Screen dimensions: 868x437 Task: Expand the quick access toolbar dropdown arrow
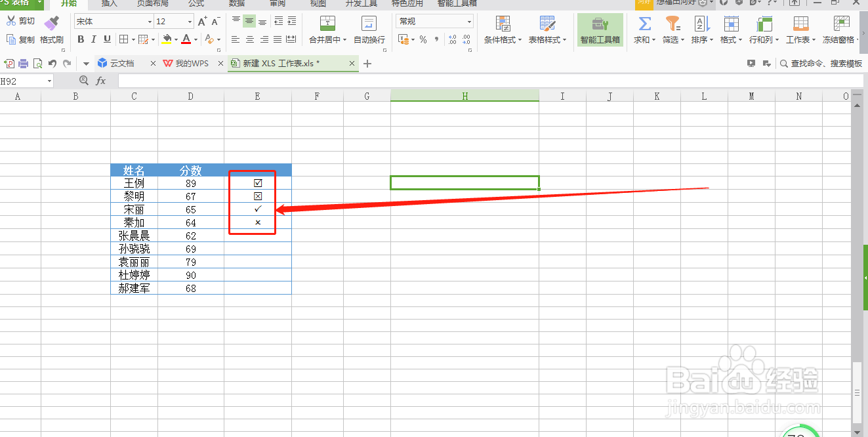click(x=86, y=64)
